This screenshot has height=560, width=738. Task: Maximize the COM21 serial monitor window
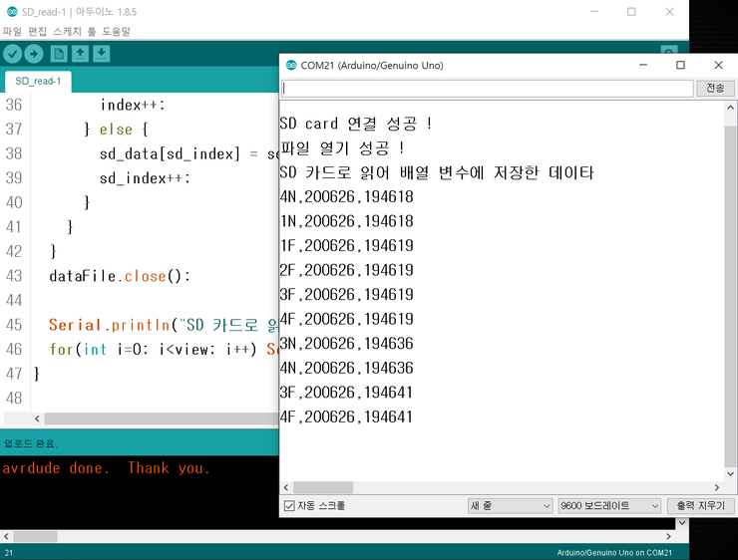[680, 65]
